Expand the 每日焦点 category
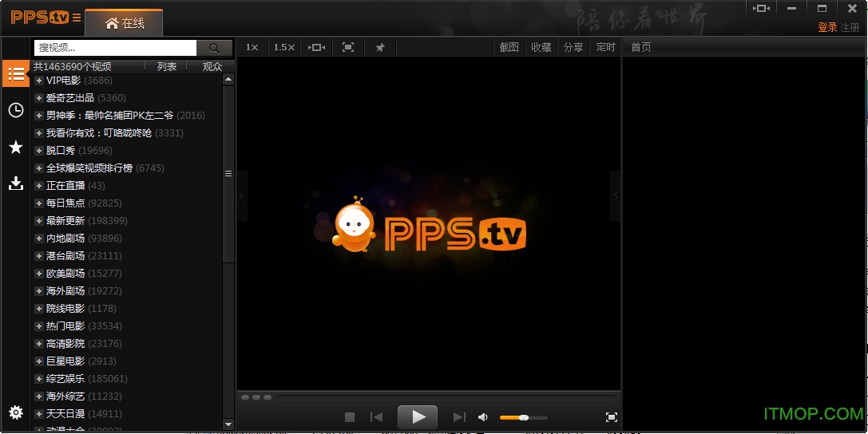Viewport: 868px width, 434px height. tap(39, 203)
